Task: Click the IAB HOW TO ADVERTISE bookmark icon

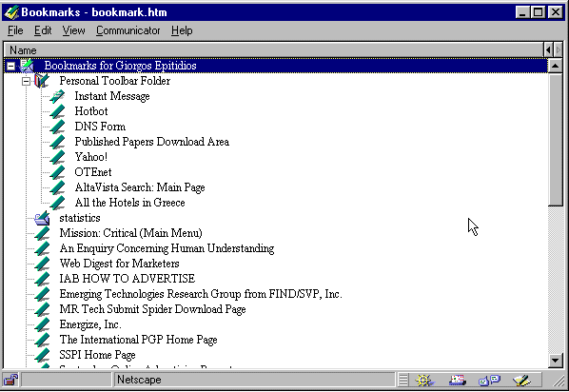Action: tap(42, 279)
